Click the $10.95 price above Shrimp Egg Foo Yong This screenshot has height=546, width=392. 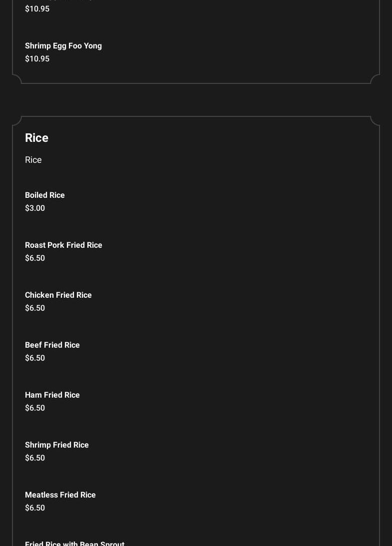37,9
